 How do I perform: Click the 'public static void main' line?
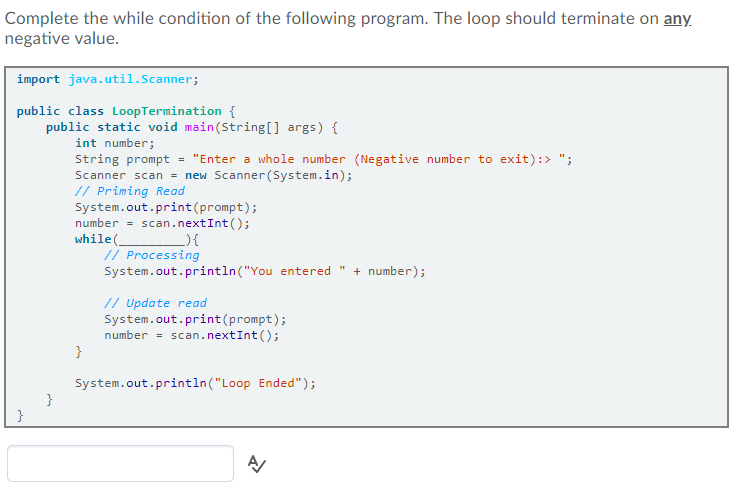(192, 127)
